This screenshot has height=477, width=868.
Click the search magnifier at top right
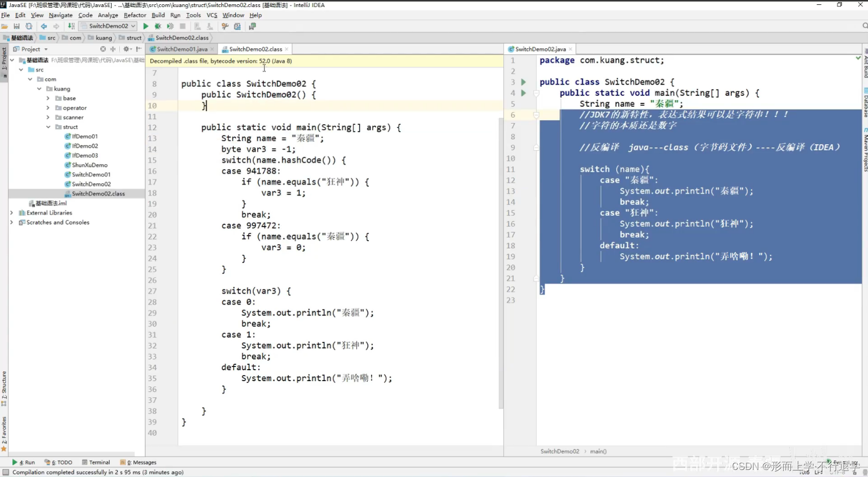click(865, 26)
